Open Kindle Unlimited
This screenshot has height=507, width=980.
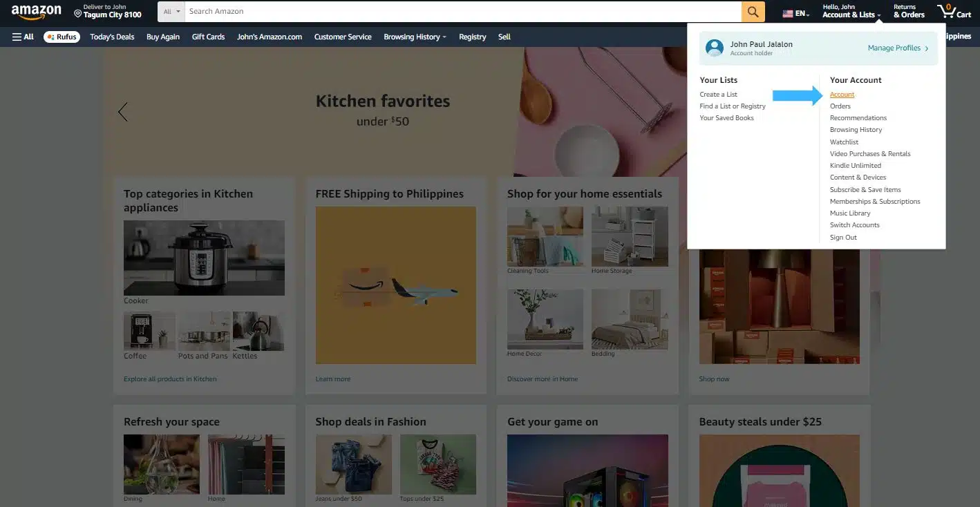[x=856, y=165]
